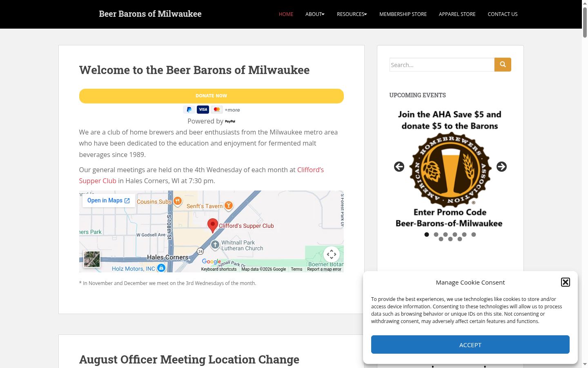Click the Map data ©2026 Google text
Image resolution: width=588 pixels, height=368 pixels.
pos(264,269)
